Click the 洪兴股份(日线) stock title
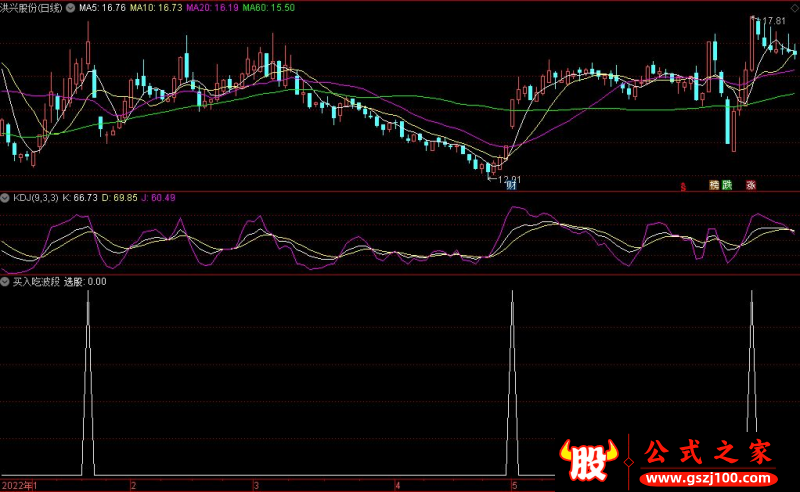Image resolution: width=800 pixels, height=492 pixels. 32,6
